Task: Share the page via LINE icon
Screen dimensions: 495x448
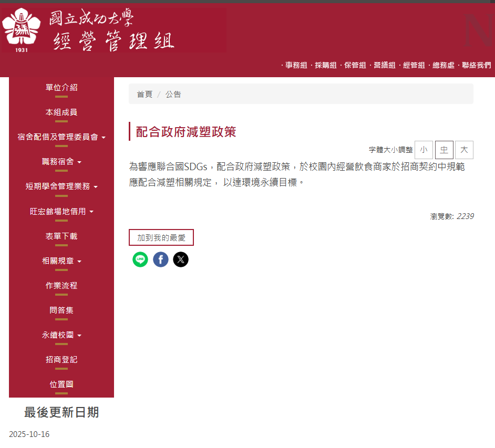Action: pyautogui.click(x=140, y=259)
